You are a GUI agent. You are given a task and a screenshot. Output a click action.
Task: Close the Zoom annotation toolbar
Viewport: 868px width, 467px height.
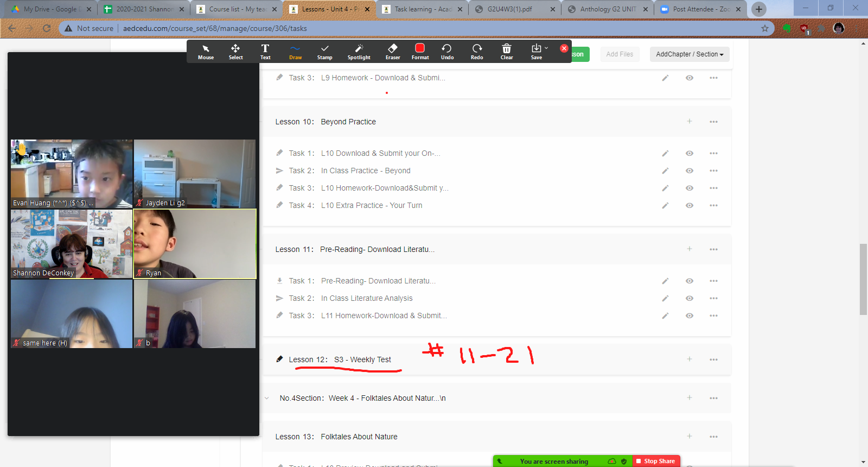564,48
